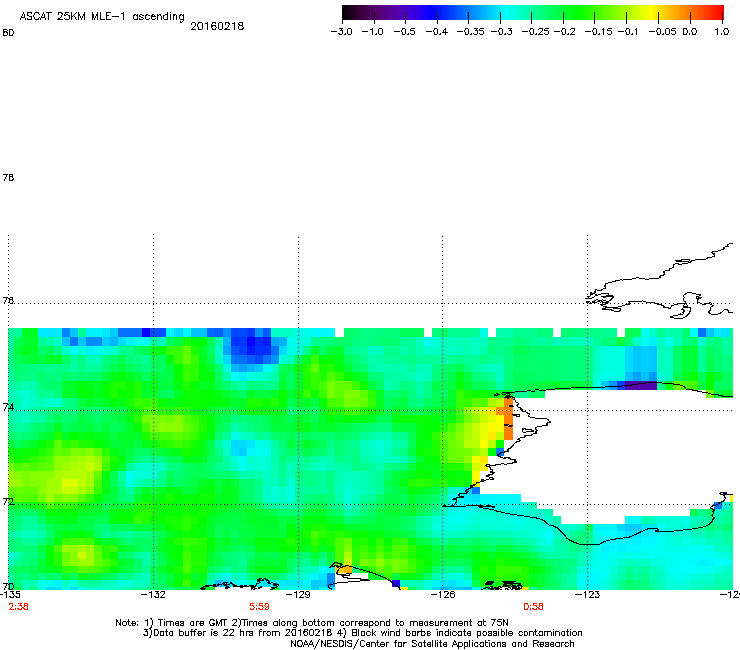Click the "Data buffer is 22 hrs" note line

point(362,633)
